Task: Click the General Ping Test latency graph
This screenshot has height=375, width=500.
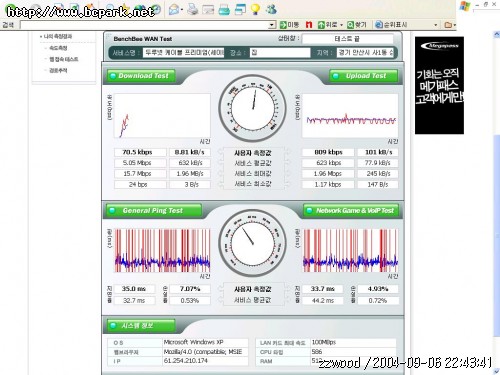Action: (162, 251)
